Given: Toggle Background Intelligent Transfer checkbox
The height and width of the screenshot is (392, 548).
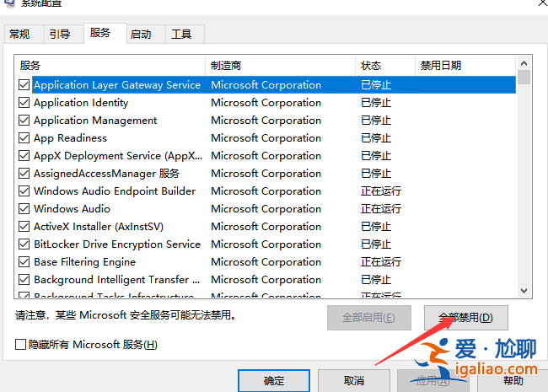Looking at the screenshot, I should [24, 280].
